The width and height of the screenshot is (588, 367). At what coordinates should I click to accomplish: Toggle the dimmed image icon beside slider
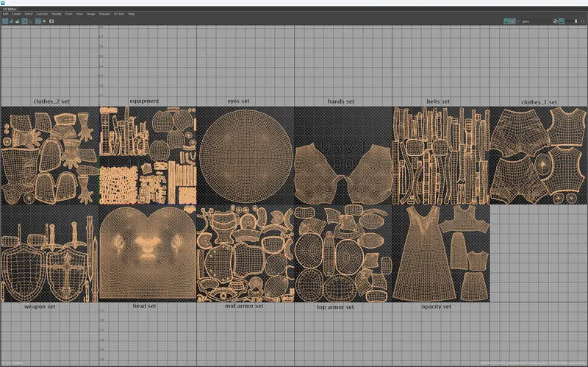pos(562,21)
